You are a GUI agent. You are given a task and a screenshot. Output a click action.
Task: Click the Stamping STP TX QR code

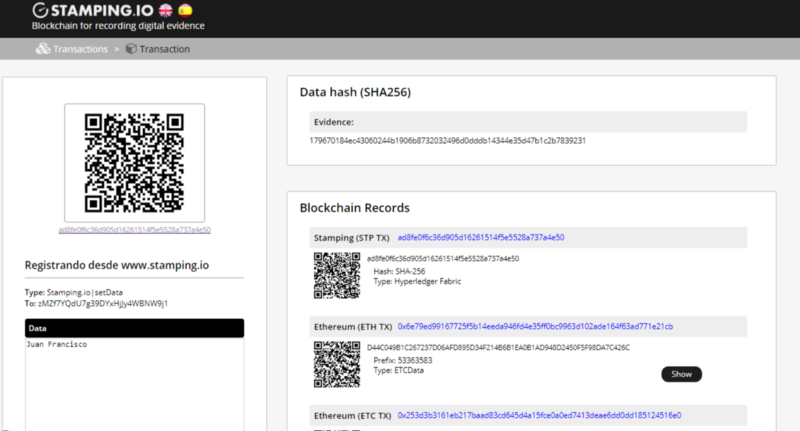tap(337, 275)
